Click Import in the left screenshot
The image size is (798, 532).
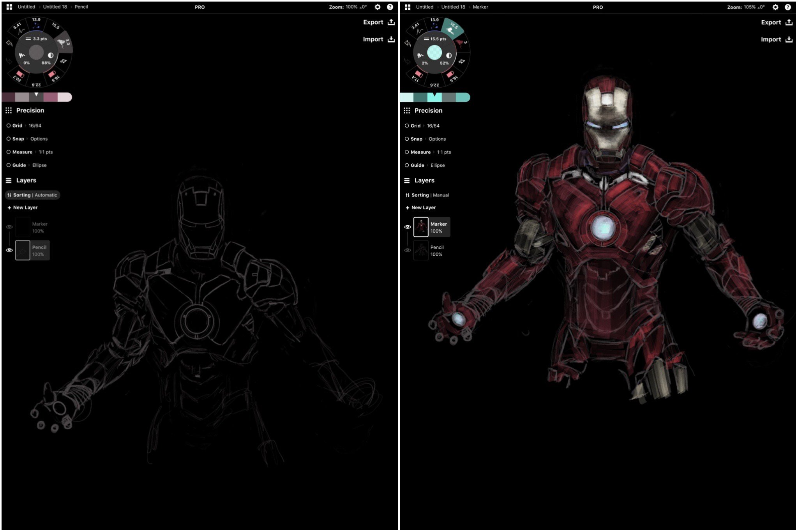(379, 39)
